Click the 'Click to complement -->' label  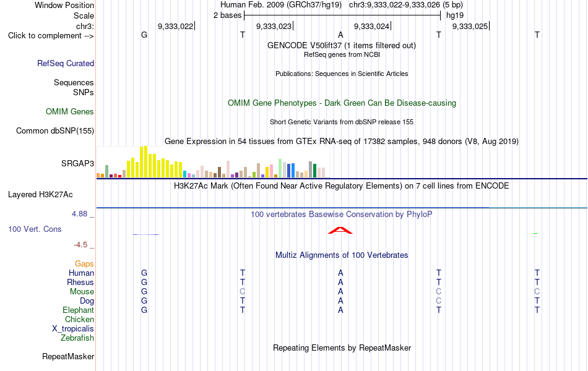51,36
